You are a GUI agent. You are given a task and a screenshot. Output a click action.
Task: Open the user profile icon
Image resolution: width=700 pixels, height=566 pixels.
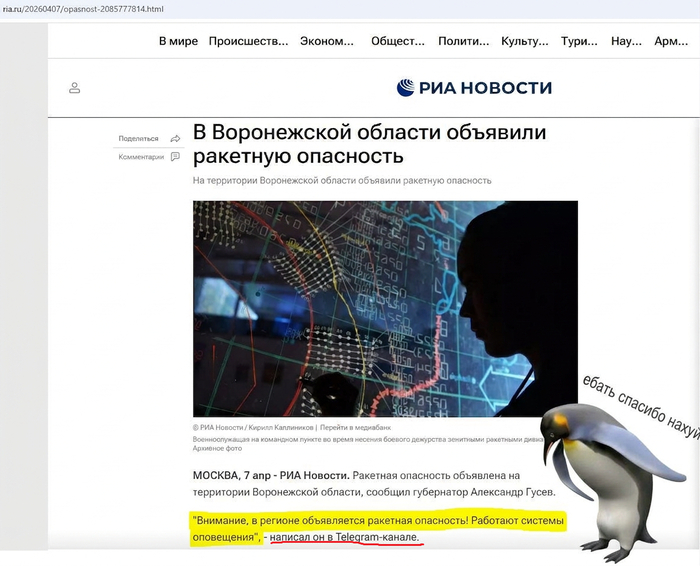(75, 87)
